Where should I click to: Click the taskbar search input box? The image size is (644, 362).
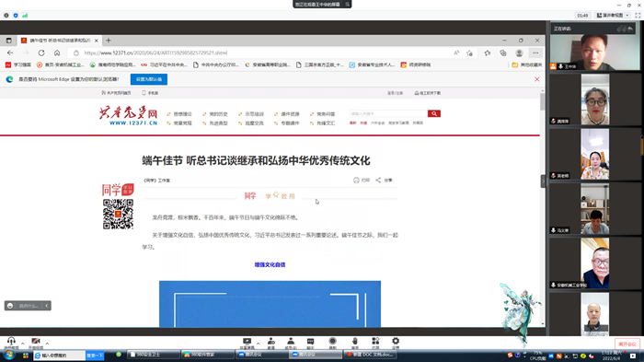pyautogui.click(x=60, y=355)
